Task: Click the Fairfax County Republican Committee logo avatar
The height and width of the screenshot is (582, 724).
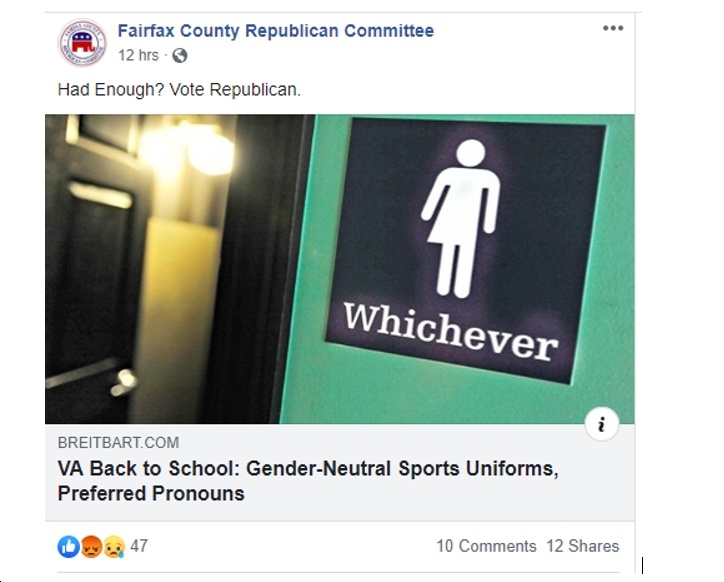Action: click(82, 42)
